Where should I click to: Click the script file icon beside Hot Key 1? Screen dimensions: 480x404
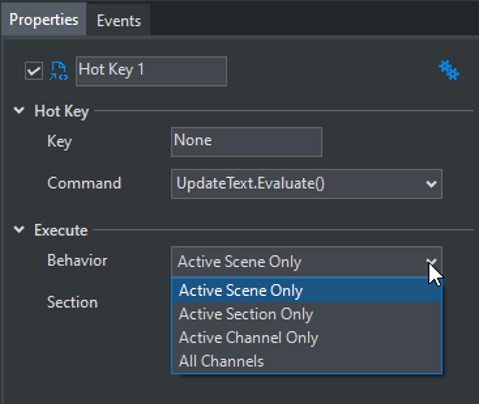59,71
